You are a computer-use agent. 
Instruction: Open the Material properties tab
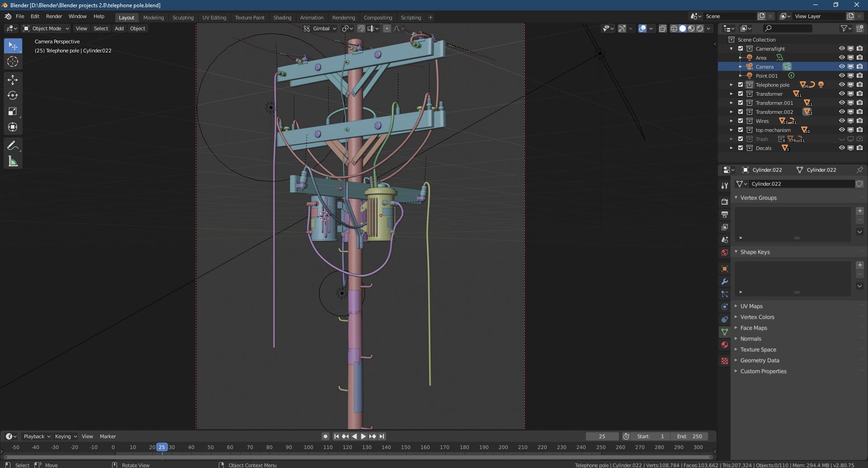coord(725,345)
